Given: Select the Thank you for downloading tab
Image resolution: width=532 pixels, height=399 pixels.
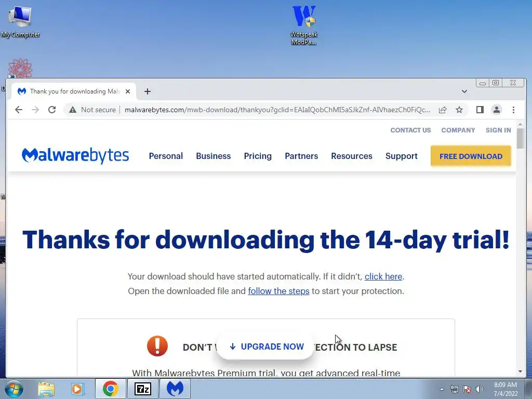Looking at the screenshot, I should tap(74, 91).
